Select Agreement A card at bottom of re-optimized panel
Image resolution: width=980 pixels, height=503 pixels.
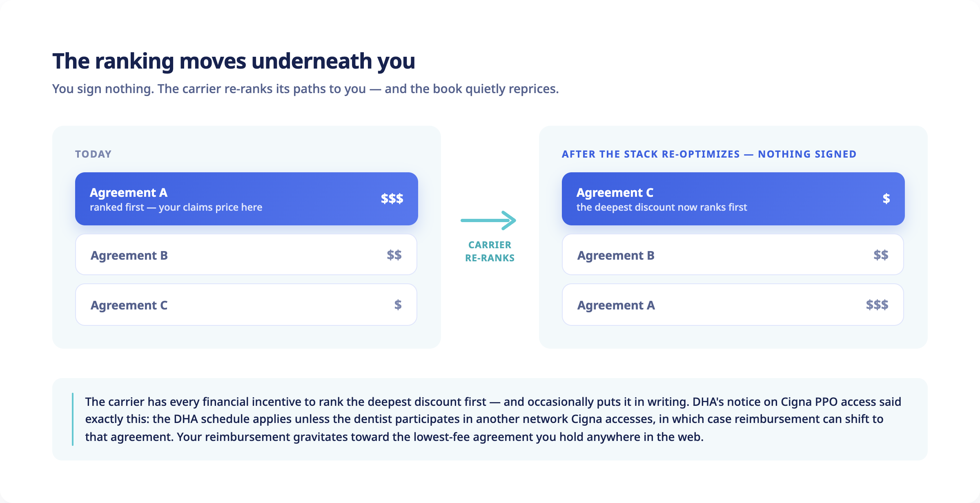(733, 305)
